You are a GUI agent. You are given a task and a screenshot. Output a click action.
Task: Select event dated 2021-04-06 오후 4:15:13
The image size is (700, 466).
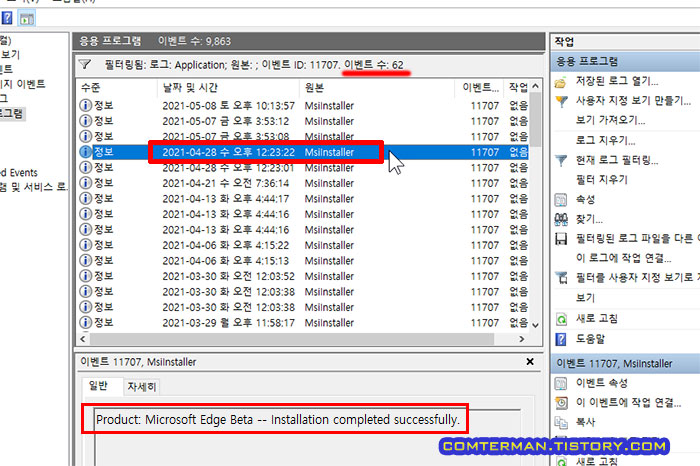[x=304, y=261]
